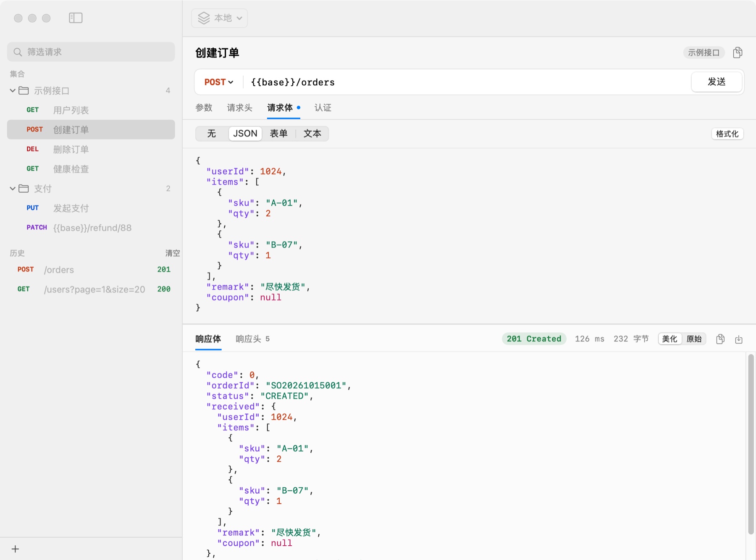Click the search magnifier icon
The width and height of the screenshot is (756, 560).
tap(18, 52)
